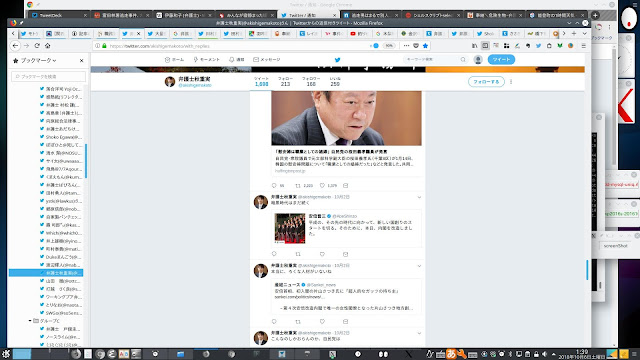Click the 90% zoom level indicator

(389, 46)
